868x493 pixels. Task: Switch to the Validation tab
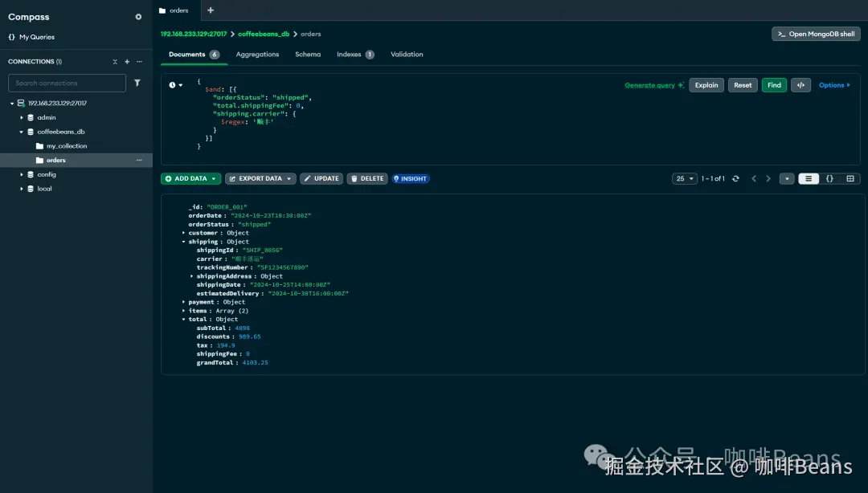[407, 55]
